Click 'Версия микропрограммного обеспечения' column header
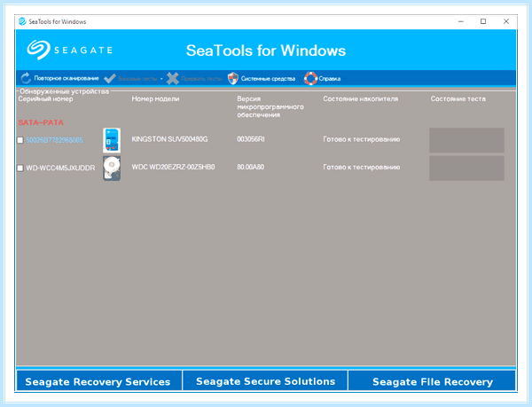 (270, 106)
